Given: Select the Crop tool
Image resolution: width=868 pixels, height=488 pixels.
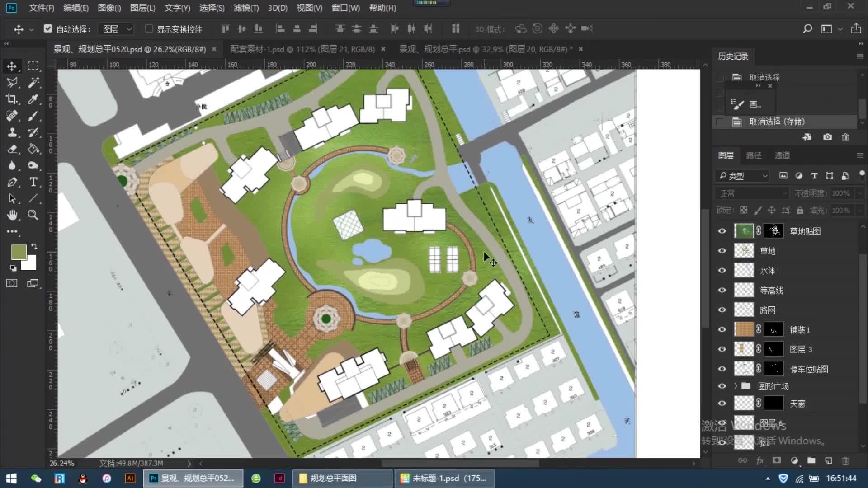Looking at the screenshot, I should (x=12, y=99).
